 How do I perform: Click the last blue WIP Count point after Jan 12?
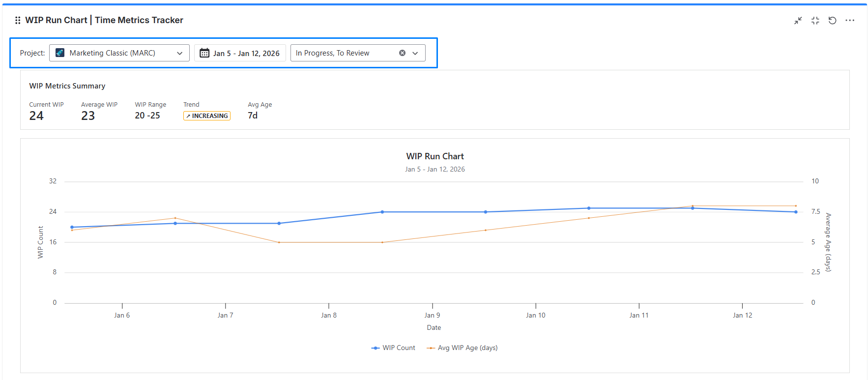pyautogui.click(x=796, y=212)
